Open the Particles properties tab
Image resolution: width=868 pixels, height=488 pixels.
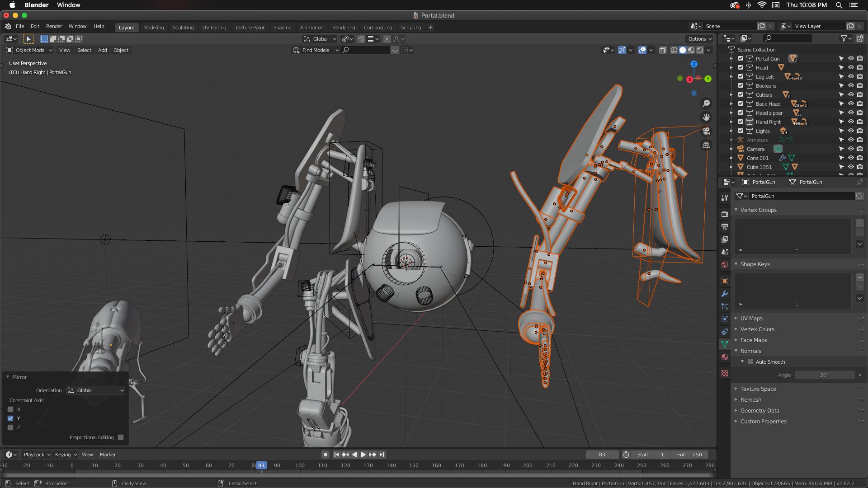(x=725, y=306)
